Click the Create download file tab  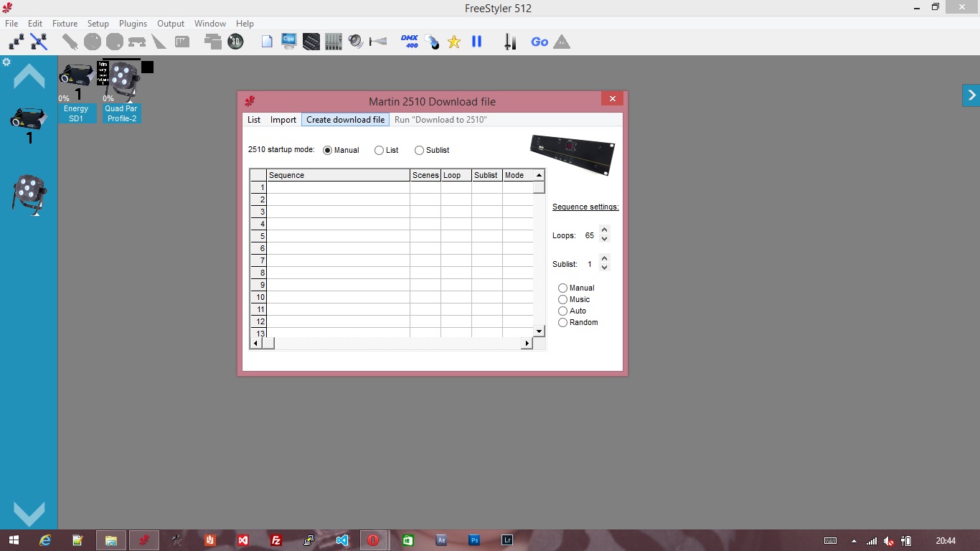[345, 120]
